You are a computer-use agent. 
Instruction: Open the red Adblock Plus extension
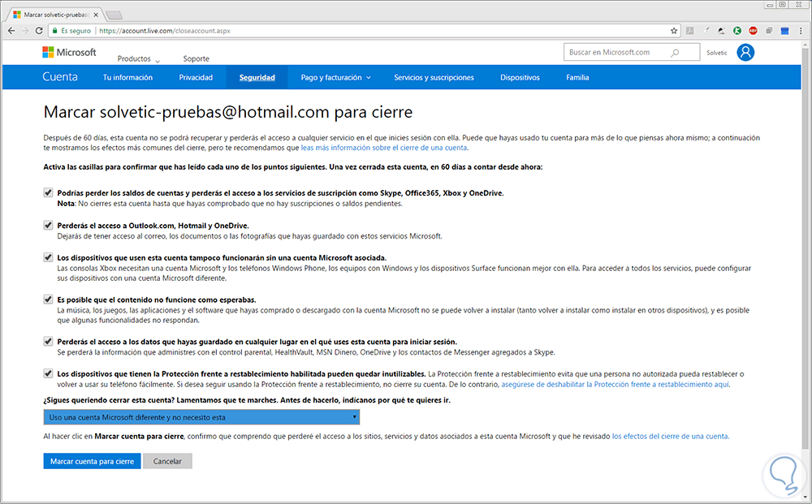753,31
